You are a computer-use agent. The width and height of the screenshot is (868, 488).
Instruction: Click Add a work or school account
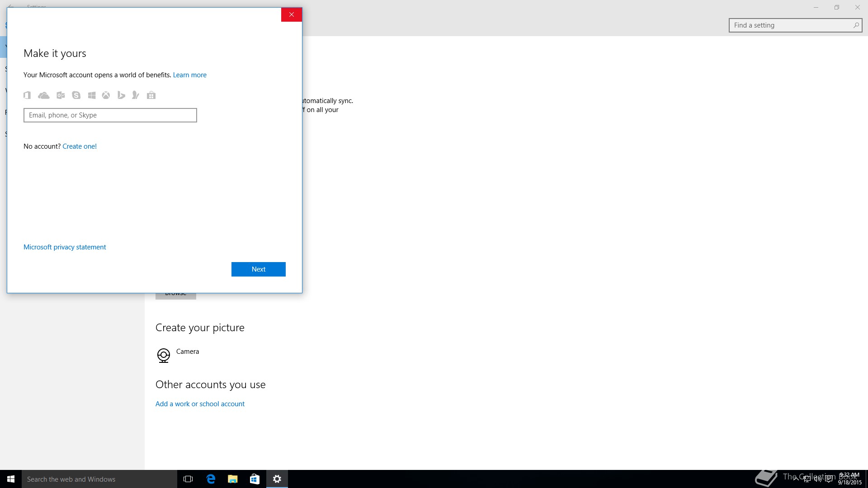tap(200, 404)
